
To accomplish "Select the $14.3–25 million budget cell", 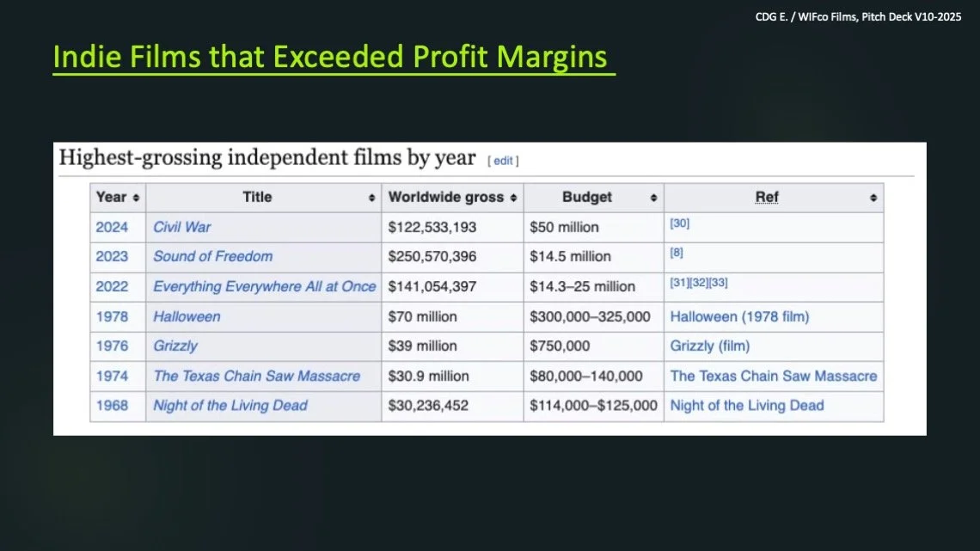I will (594, 287).
